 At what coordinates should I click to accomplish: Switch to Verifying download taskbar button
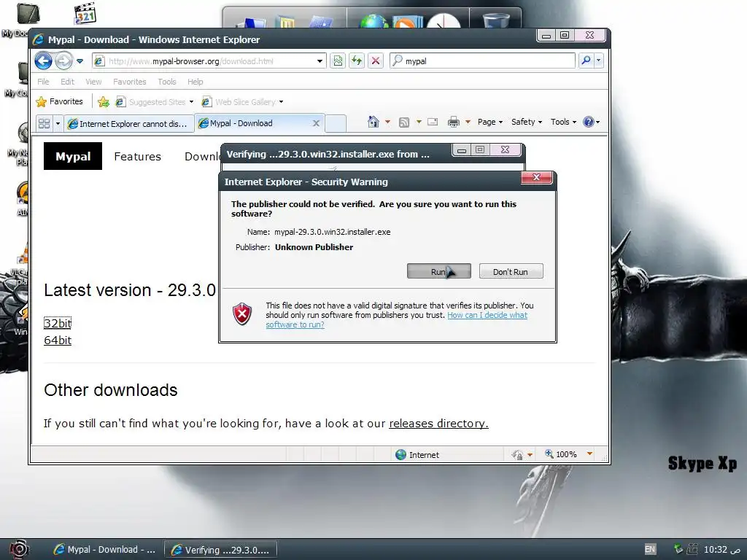point(220,550)
